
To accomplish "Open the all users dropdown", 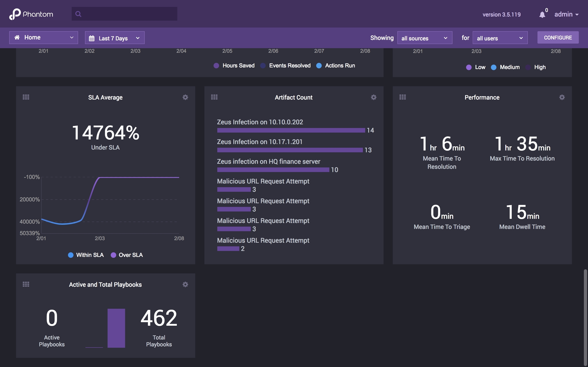I will (500, 38).
